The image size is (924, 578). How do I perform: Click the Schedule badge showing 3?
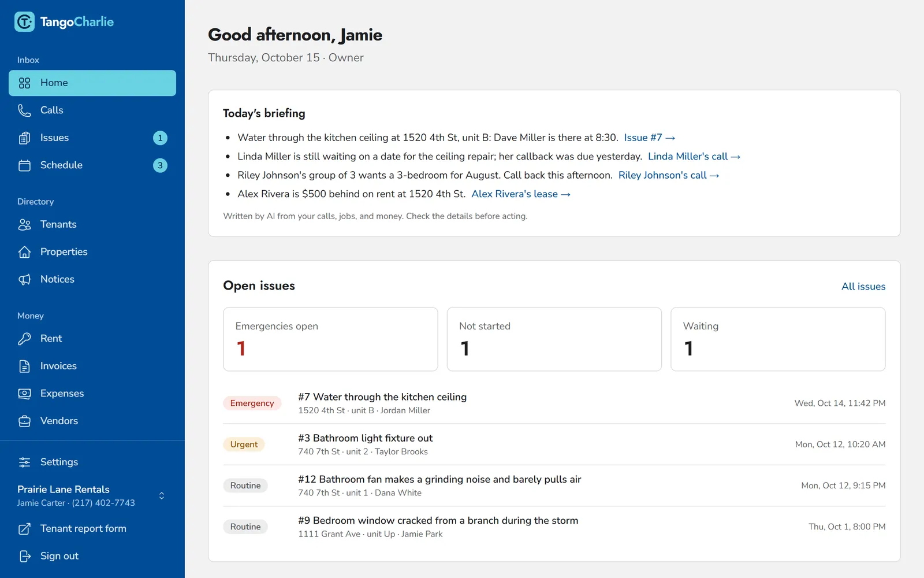[160, 165]
